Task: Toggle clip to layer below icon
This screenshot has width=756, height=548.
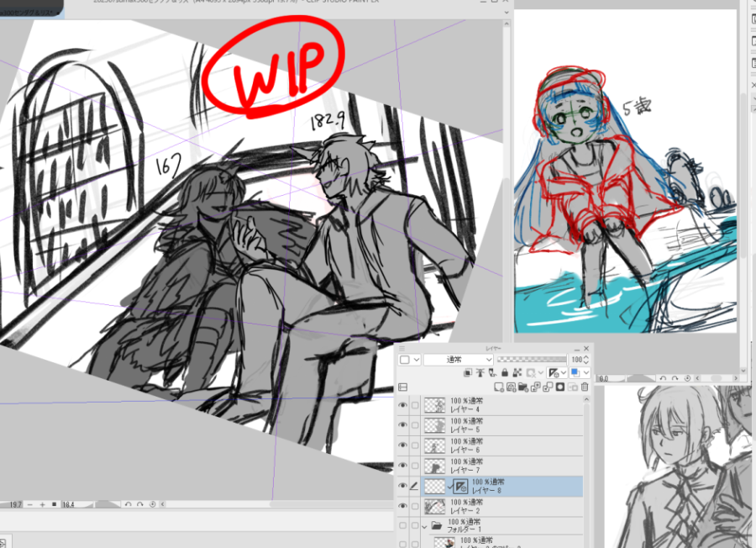Action: click(468, 373)
